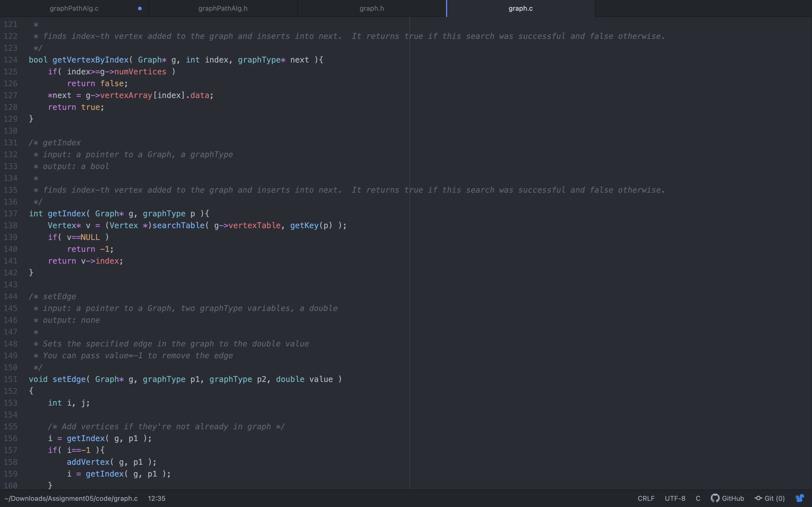Select the active graph.c tab
The height and width of the screenshot is (507, 812).
pos(520,8)
